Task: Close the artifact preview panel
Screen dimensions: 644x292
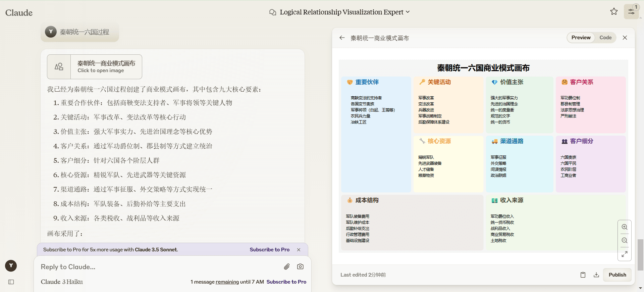Action: (625, 38)
